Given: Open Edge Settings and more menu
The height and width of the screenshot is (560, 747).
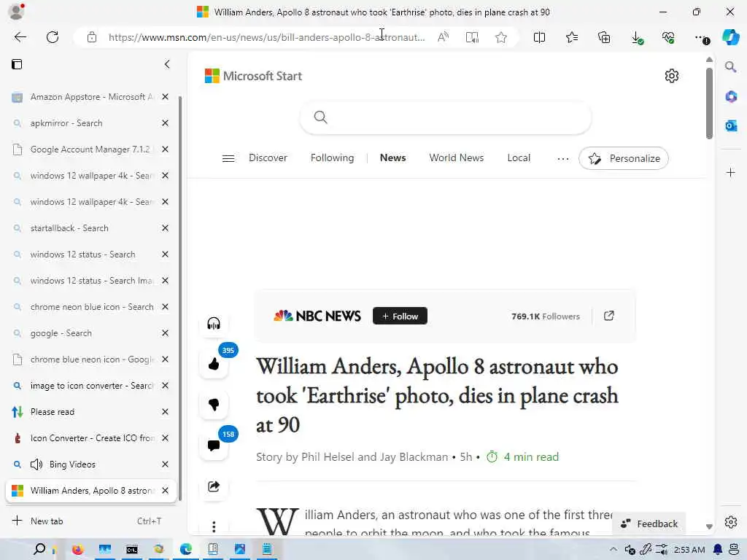Looking at the screenshot, I should 701,38.
